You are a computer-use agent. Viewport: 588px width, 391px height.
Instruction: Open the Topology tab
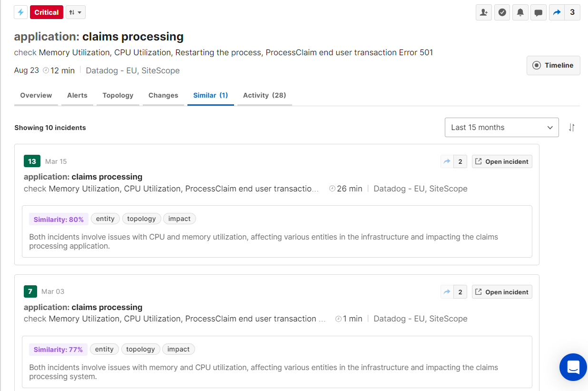pyautogui.click(x=118, y=95)
